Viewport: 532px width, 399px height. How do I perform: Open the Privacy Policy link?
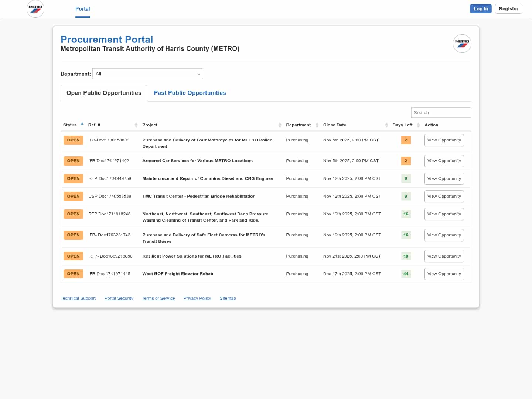click(x=197, y=298)
